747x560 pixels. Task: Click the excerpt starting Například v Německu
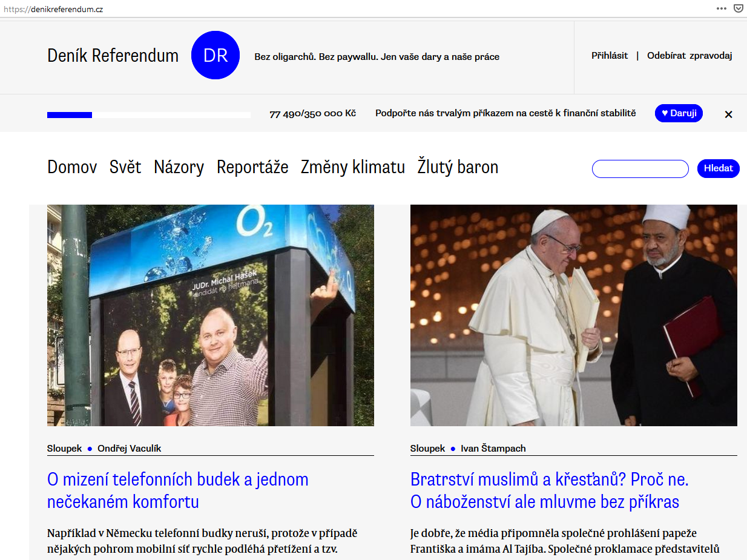coord(202,541)
